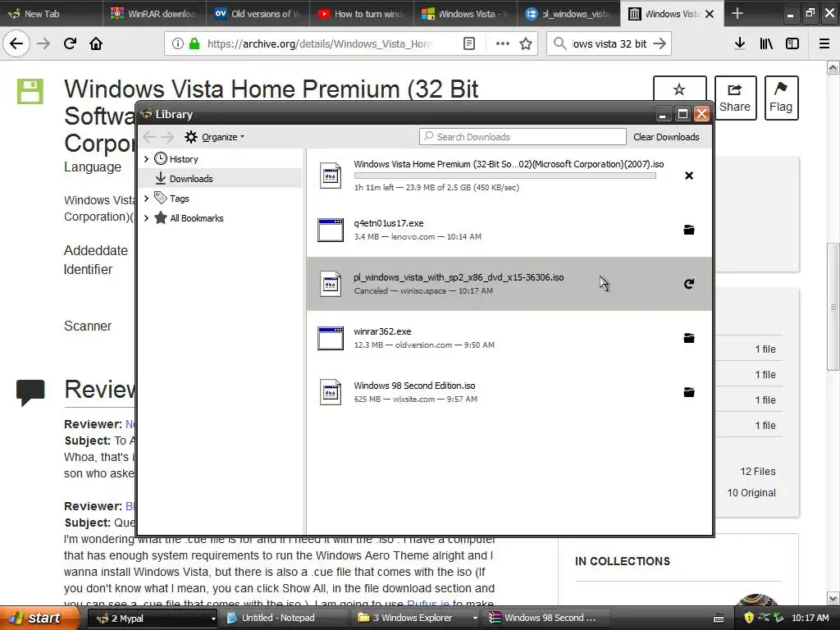Screen dimensions: 840x630
Task: Expand the Tags tree node
Action: pyautogui.click(x=146, y=199)
